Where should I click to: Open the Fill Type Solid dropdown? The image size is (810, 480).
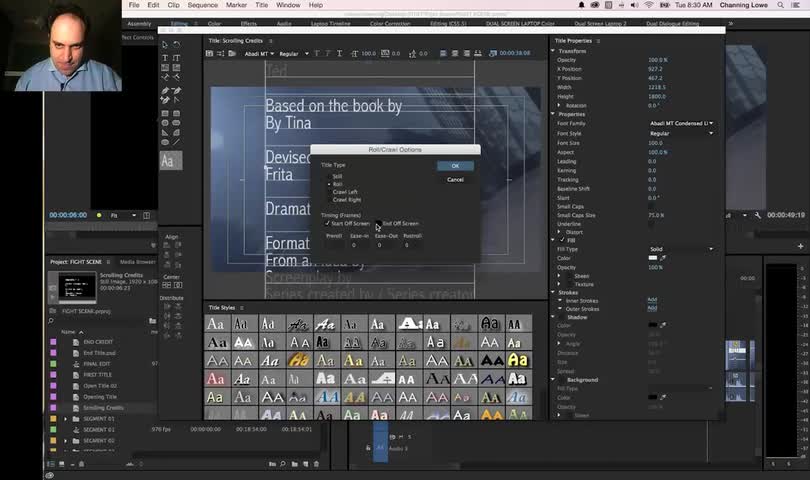[681, 249]
